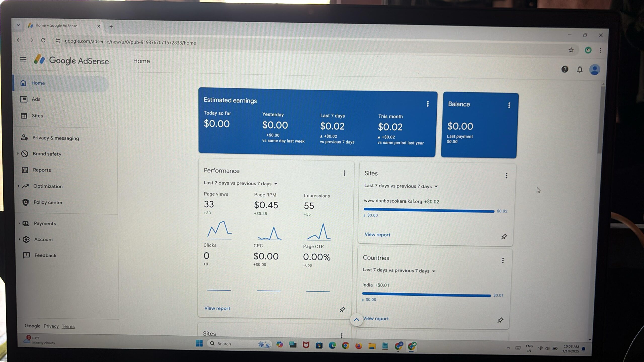Open Microsoft Edge from the taskbar
Screen dimensions: 644x362
[x=332, y=345]
